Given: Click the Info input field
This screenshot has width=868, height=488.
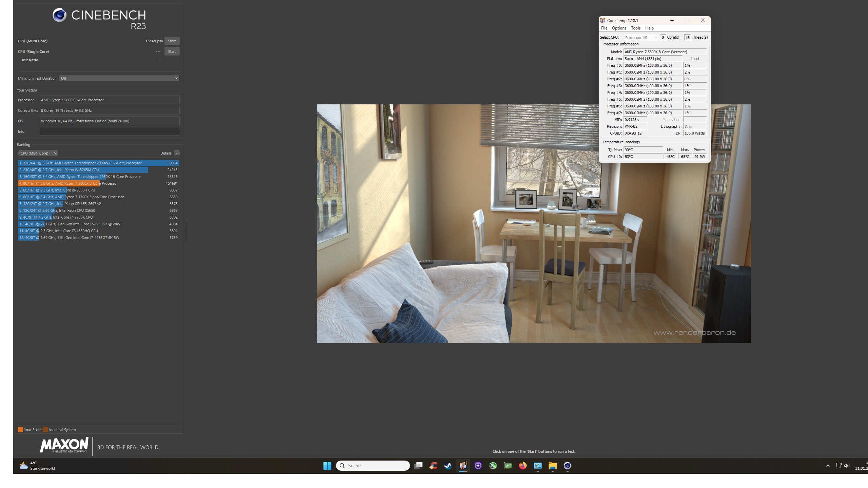Looking at the screenshot, I should point(110,131).
